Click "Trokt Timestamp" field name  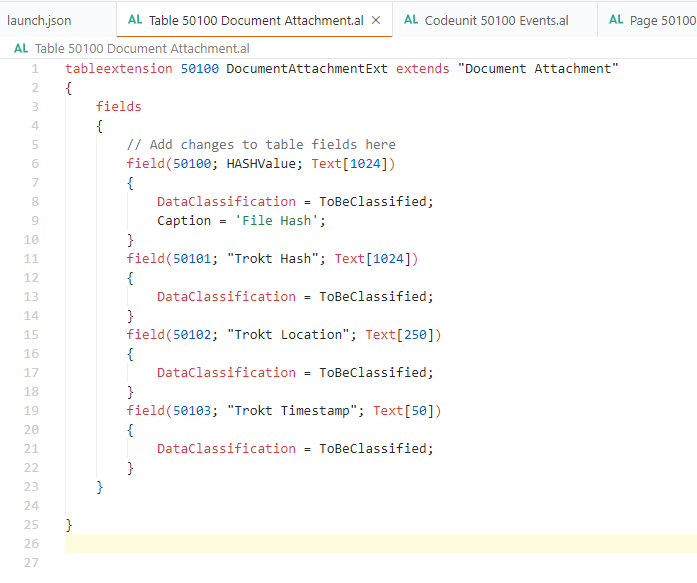(x=292, y=411)
